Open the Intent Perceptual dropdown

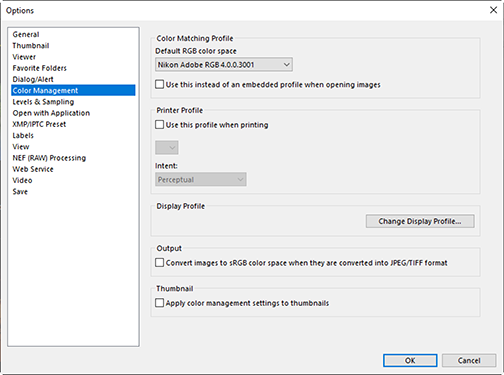click(201, 179)
